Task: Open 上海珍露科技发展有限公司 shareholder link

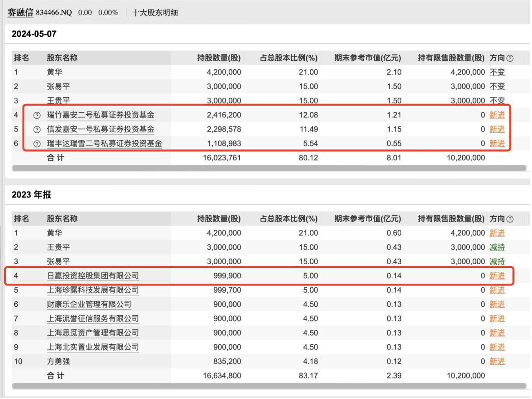Action: click(x=93, y=290)
